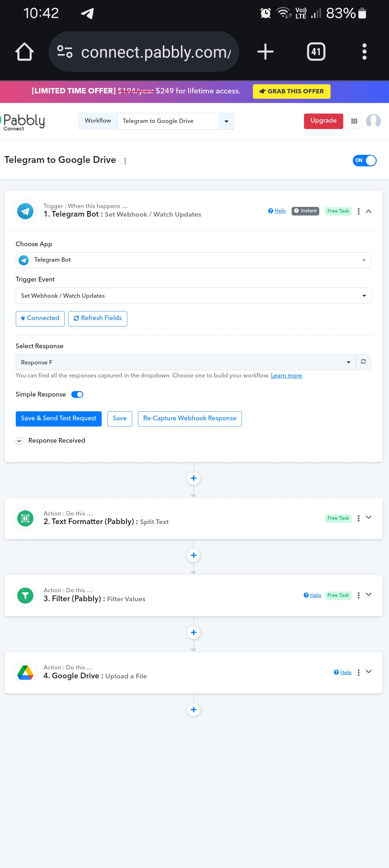The image size is (389, 868).
Task: Open the browser three-dot menu
Action: pos(365,52)
